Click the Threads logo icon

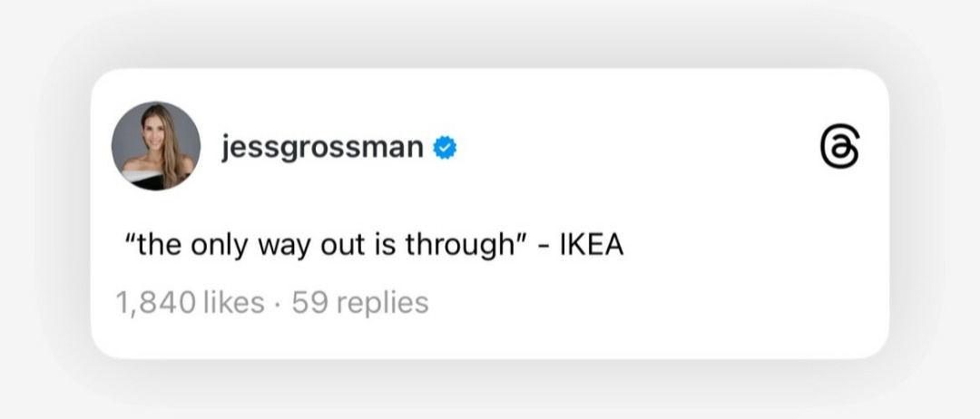coord(838,148)
